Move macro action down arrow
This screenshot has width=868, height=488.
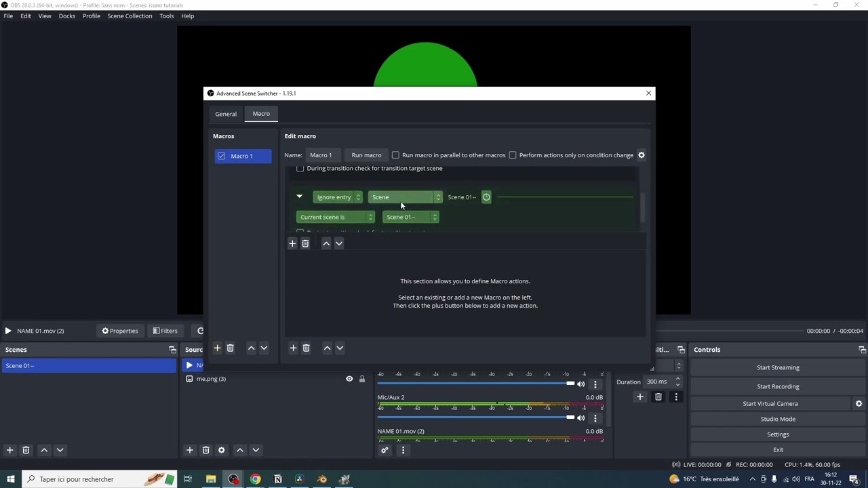click(340, 348)
